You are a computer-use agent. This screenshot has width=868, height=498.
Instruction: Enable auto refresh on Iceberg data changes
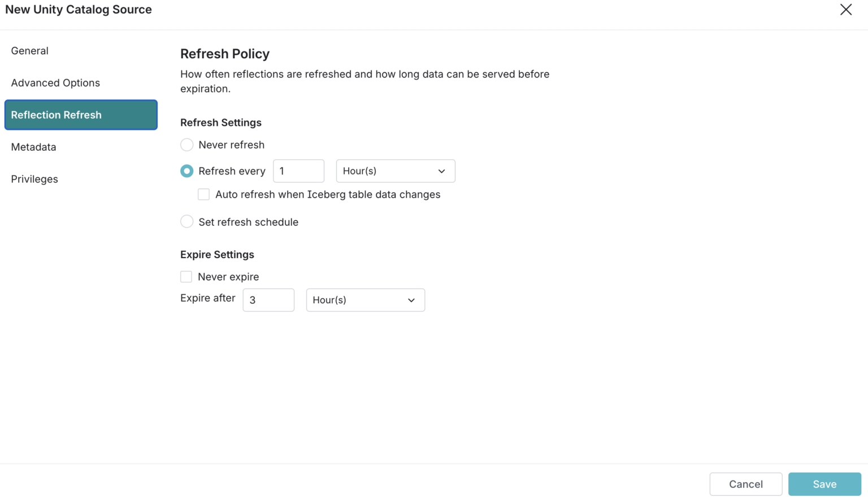tap(203, 194)
